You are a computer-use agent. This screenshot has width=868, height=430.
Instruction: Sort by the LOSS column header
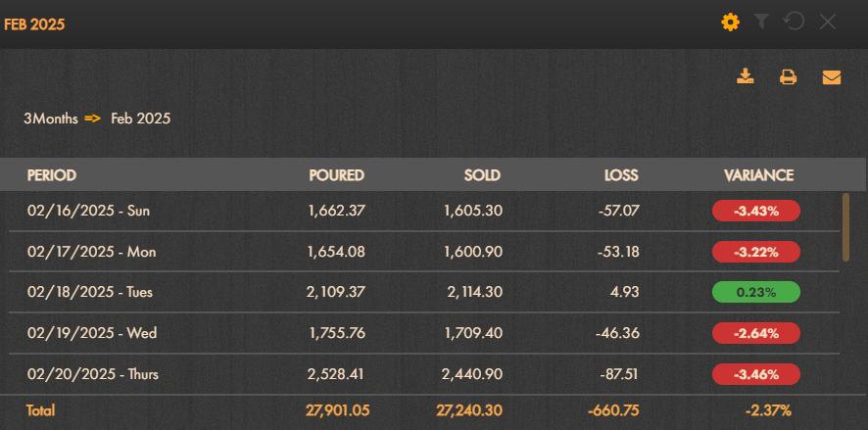621,175
